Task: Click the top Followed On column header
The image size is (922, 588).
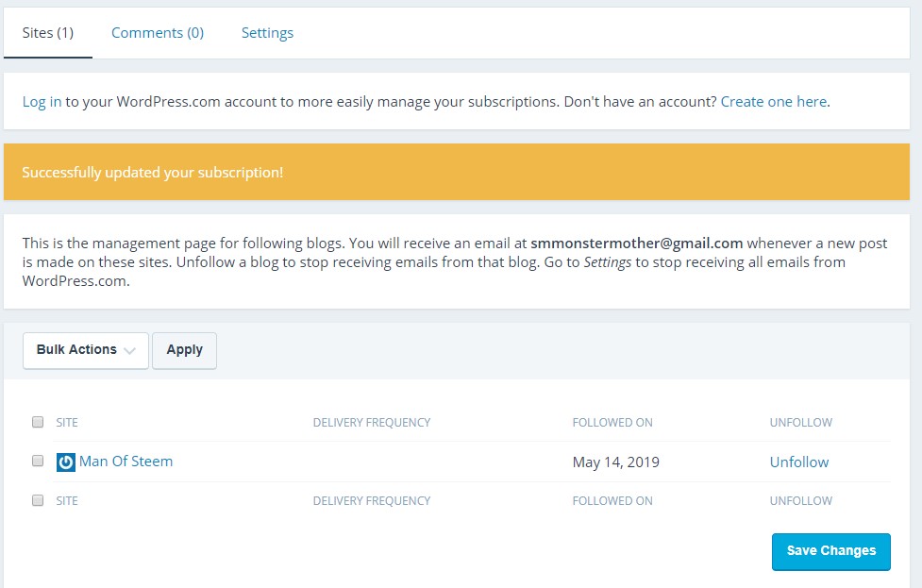Action: click(x=612, y=423)
